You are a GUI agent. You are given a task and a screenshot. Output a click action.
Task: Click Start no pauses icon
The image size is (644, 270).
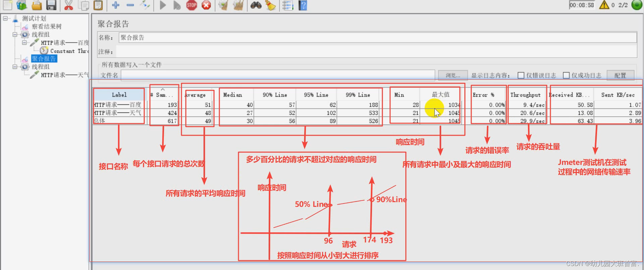coord(177,5)
